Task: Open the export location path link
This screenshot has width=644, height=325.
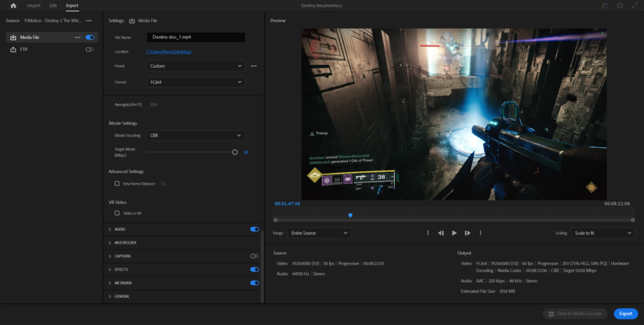Action: (x=169, y=52)
